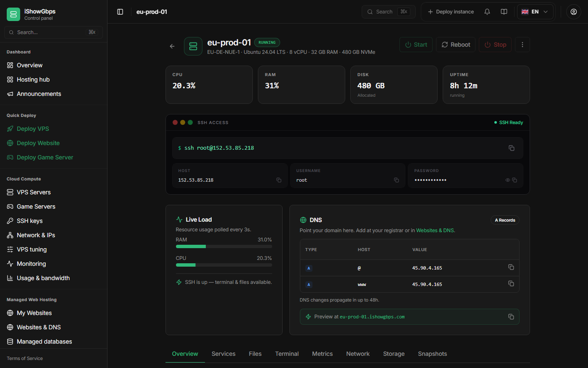This screenshot has width=588, height=368.
Task: Reveal the password with eye icon
Action: click(x=508, y=180)
